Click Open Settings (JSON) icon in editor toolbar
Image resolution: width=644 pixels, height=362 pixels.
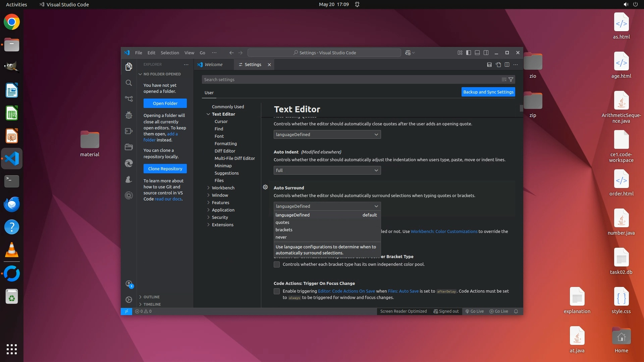point(498,65)
